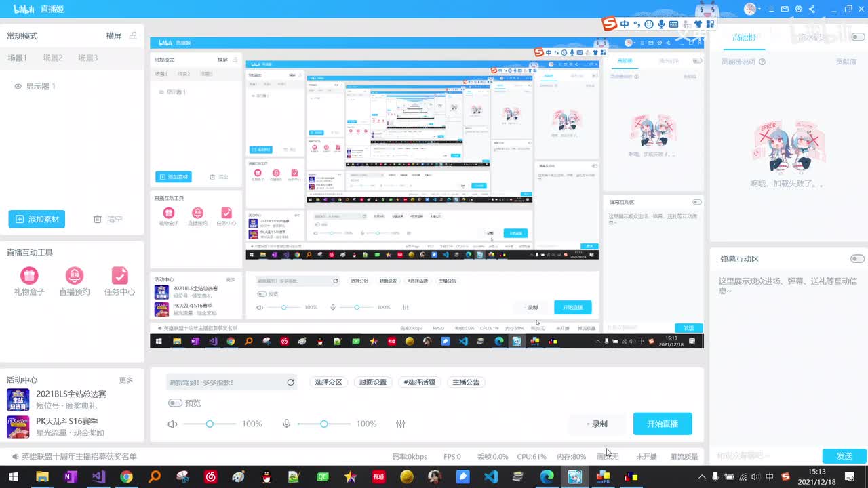Toggle the 预览 preview switch
This screenshot has height=488, width=868.
[x=175, y=403]
